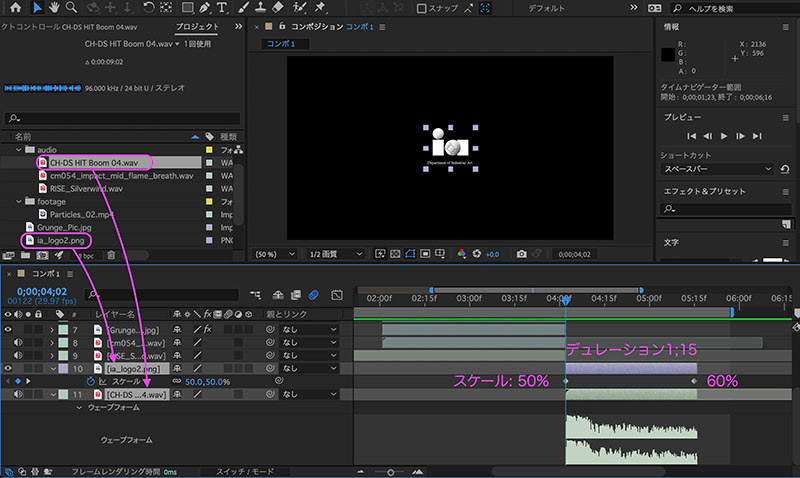Viewport: 800px width, 478px height.
Task: Select the Pen tool
Action: click(x=205, y=7)
